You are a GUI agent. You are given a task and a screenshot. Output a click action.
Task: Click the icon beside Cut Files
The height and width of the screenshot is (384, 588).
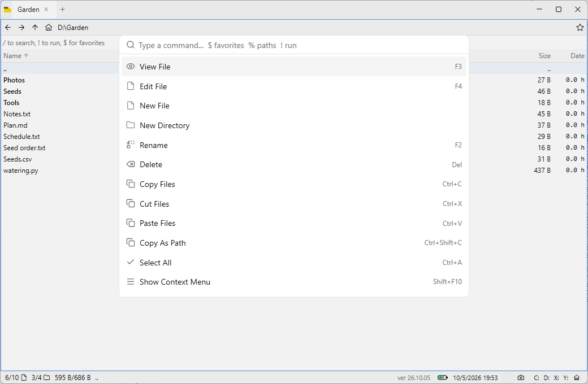[131, 203]
